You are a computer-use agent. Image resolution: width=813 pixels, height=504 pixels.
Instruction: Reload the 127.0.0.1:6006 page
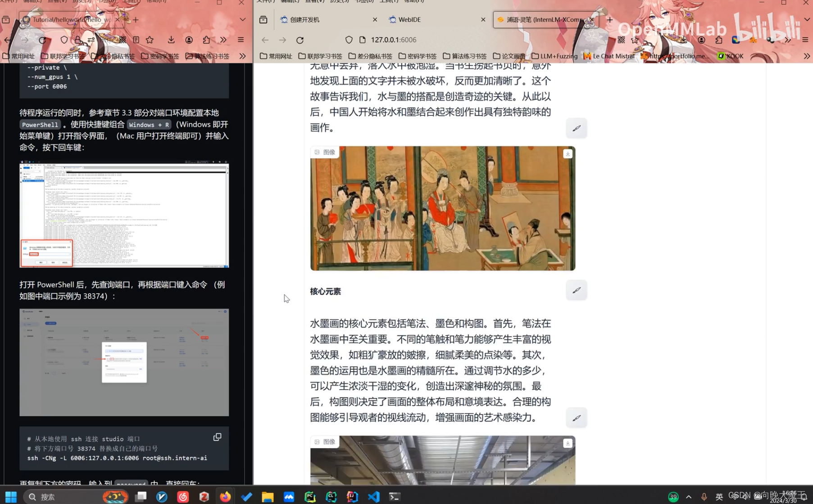coord(300,40)
